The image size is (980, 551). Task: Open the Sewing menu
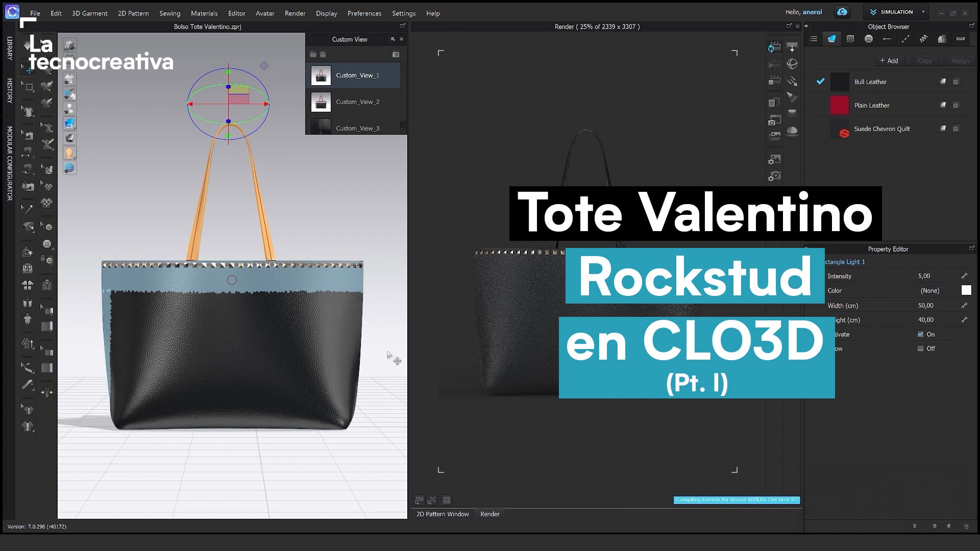(x=169, y=13)
